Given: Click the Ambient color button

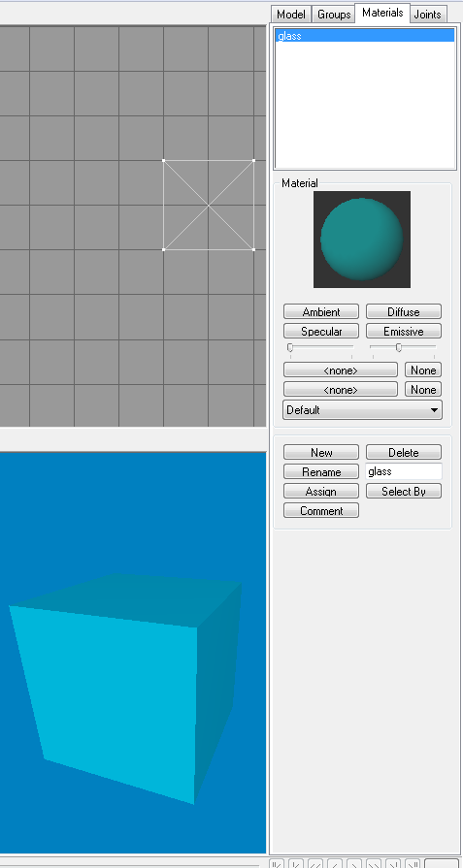Looking at the screenshot, I should tap(321, 311).
